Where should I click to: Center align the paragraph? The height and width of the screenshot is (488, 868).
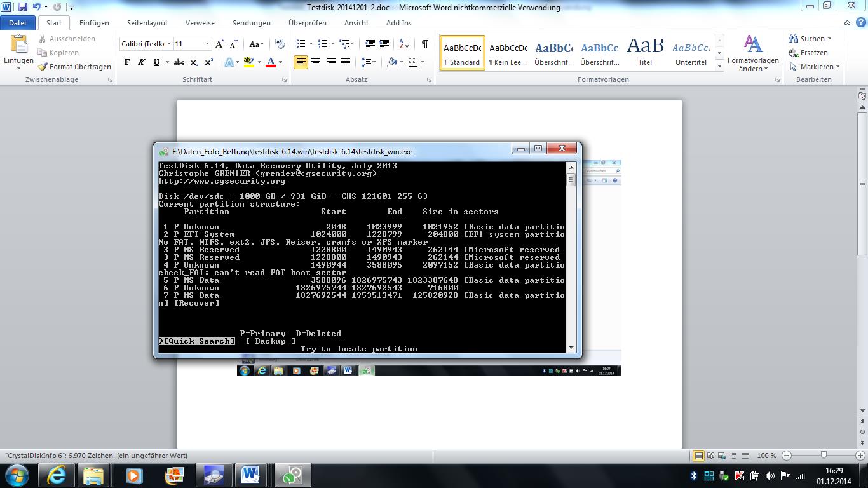(x=316, y=62)
